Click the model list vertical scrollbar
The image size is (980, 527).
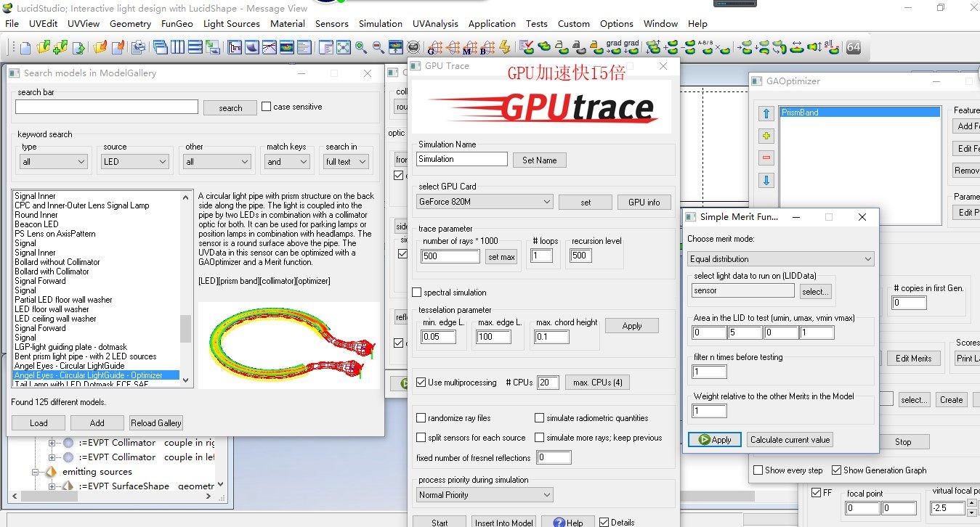click(186, 287)
